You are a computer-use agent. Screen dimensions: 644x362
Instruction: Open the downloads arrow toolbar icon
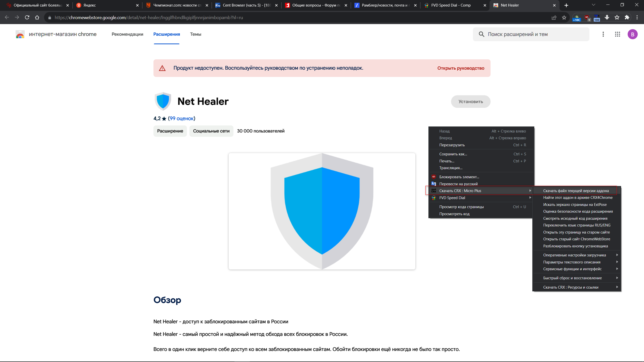(x=607, y=17)
